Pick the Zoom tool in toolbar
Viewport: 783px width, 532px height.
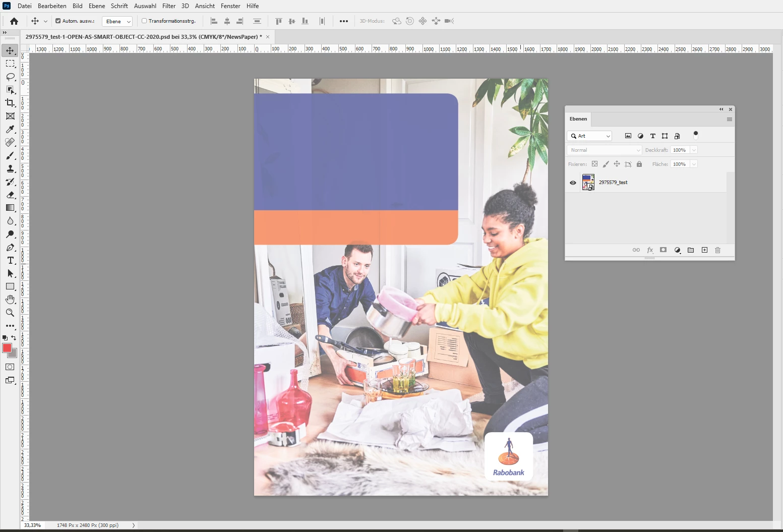pyautogui.click(x=10, y=313)
